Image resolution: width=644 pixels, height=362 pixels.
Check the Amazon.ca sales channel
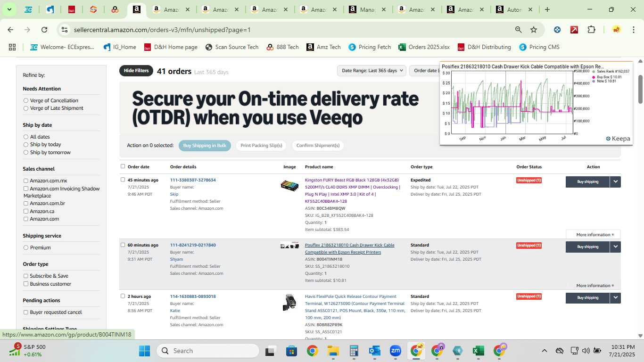[x=26, y=211]
